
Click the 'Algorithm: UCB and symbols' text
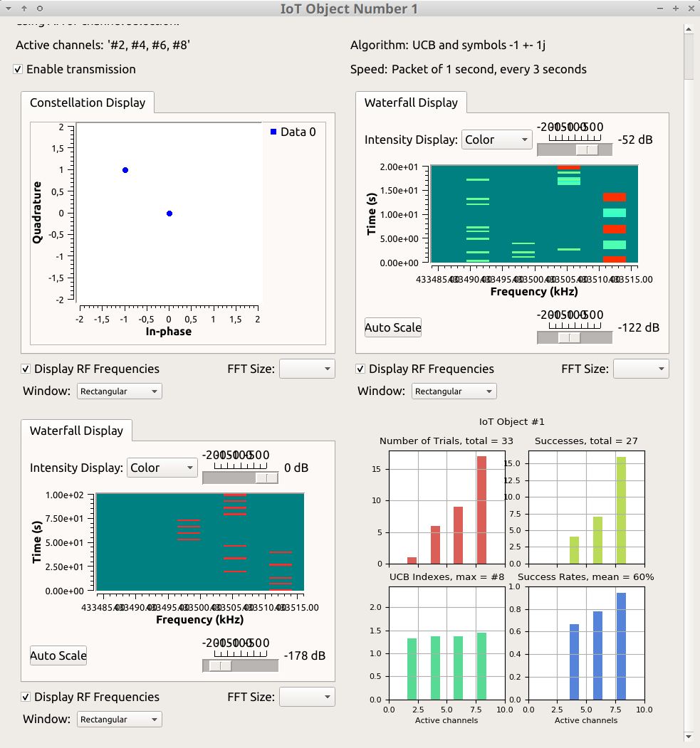[448, 46]
